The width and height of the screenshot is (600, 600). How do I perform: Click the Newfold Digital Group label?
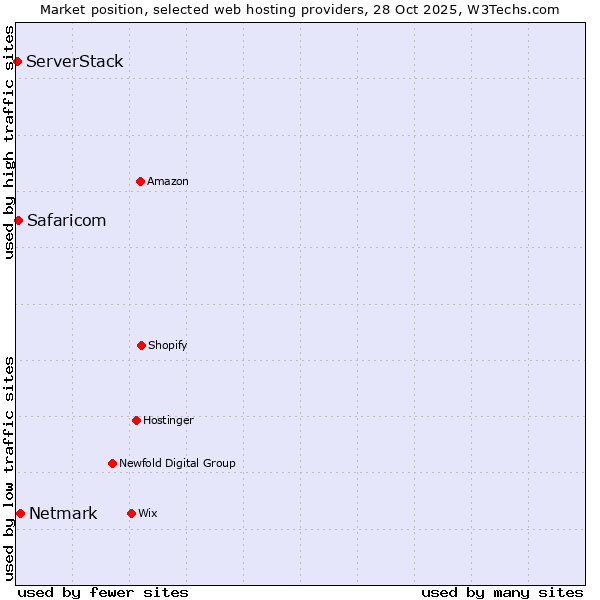point(177,463)
